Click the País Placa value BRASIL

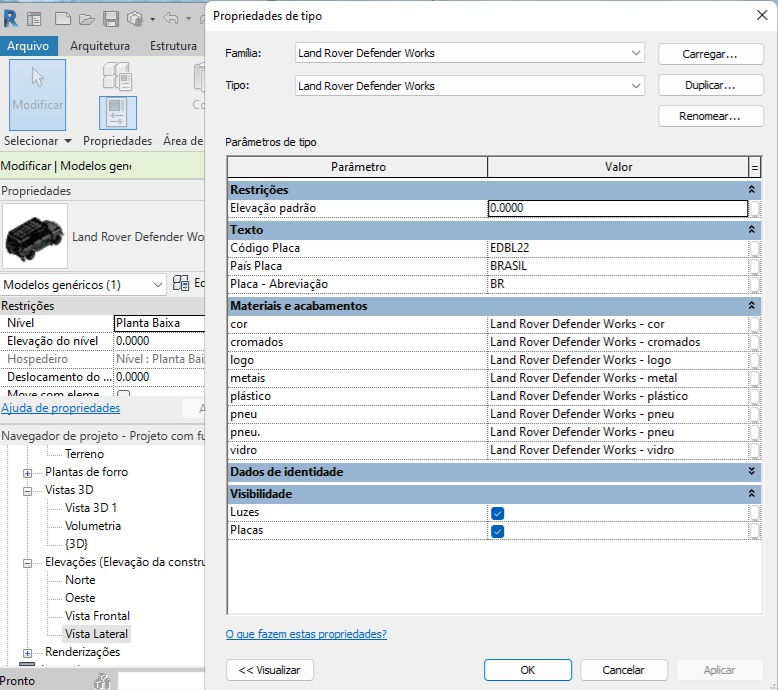click(618, 266)
